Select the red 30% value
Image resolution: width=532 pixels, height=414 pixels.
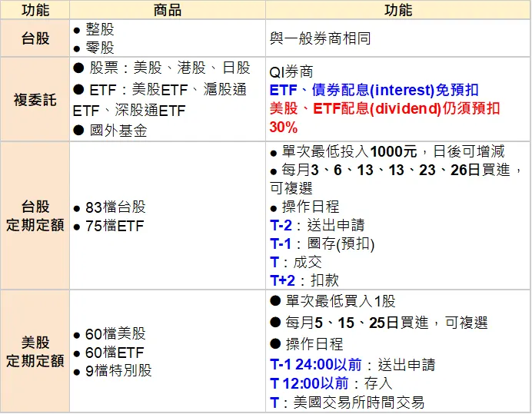(284, 128)
